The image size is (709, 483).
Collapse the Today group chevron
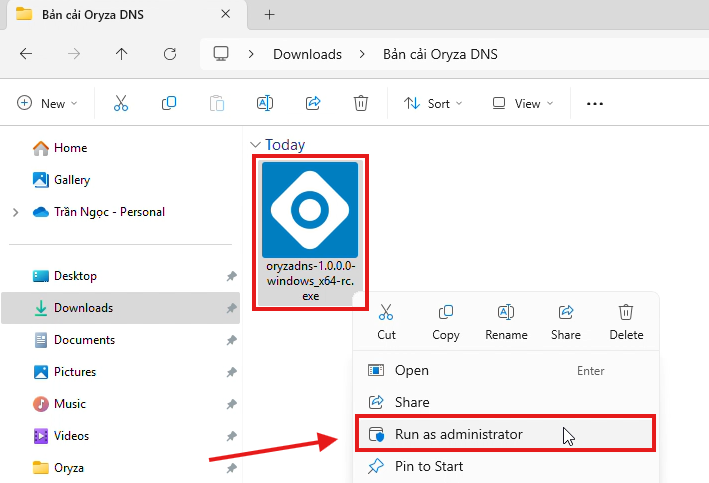(x=255, y=145)
